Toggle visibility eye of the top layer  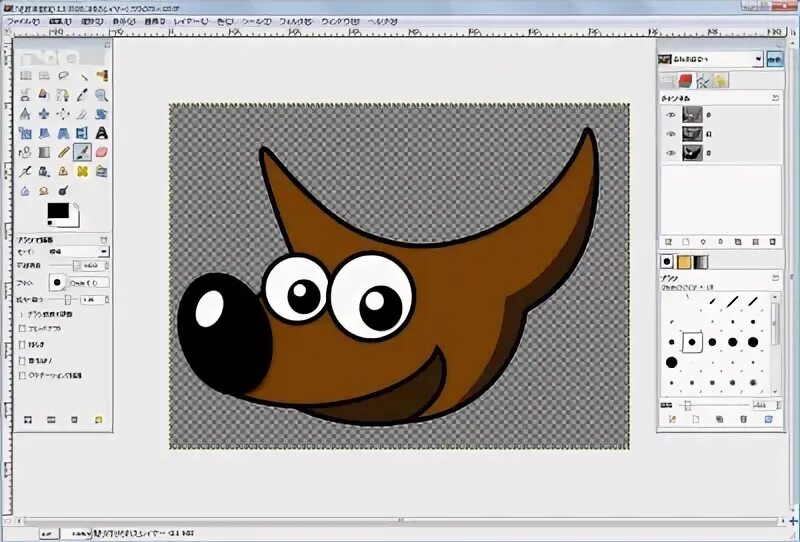click(x=670, y=115)
